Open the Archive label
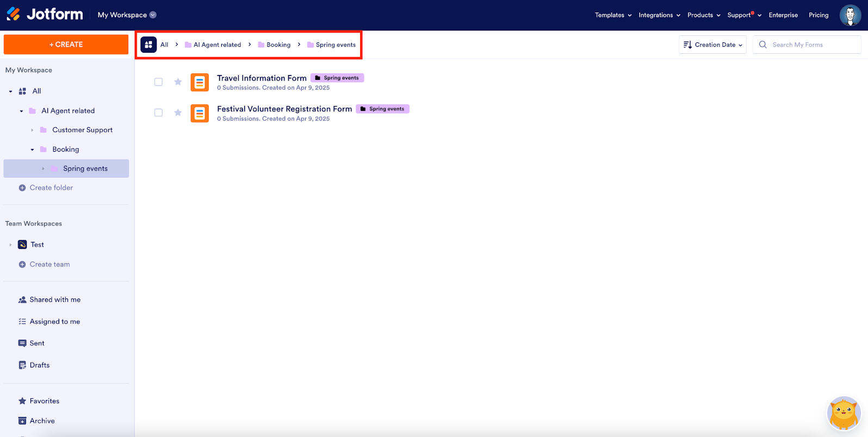Screen dimensions: 868x437 click(42, 421)
